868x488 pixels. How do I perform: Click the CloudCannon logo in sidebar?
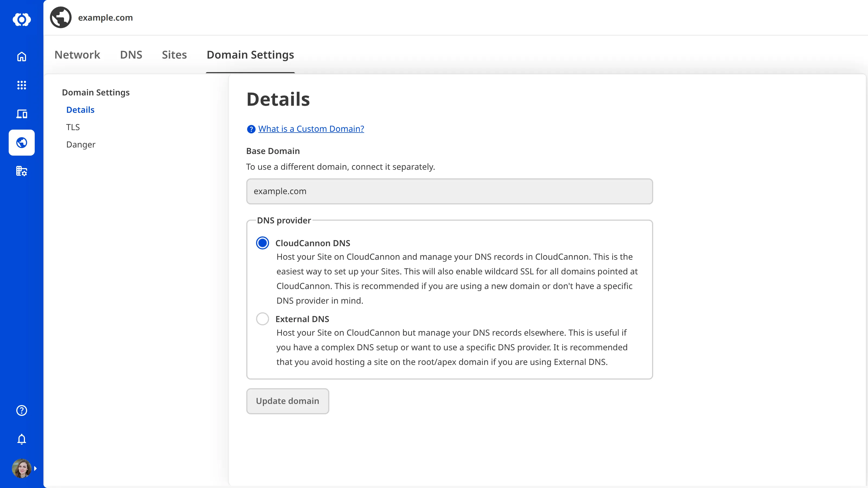coord(22,20)
